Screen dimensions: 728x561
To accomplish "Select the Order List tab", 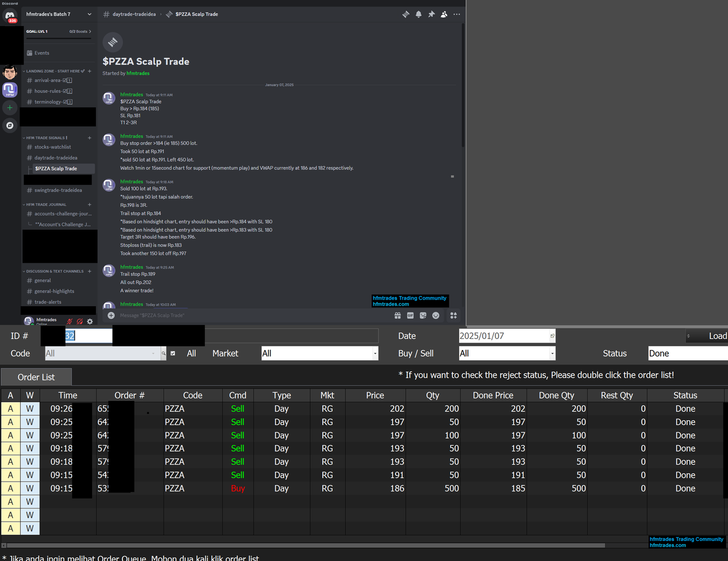I will tap(36, 377).
